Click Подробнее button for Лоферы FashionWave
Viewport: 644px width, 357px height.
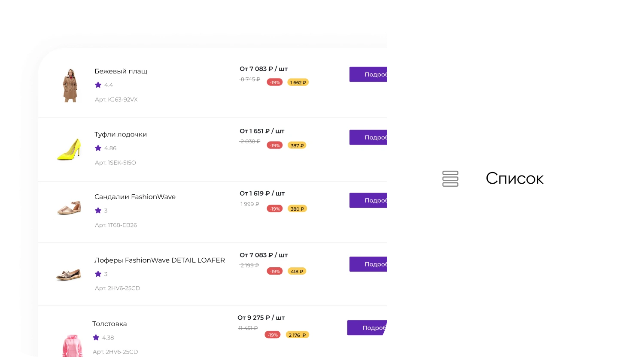point(368,264)
